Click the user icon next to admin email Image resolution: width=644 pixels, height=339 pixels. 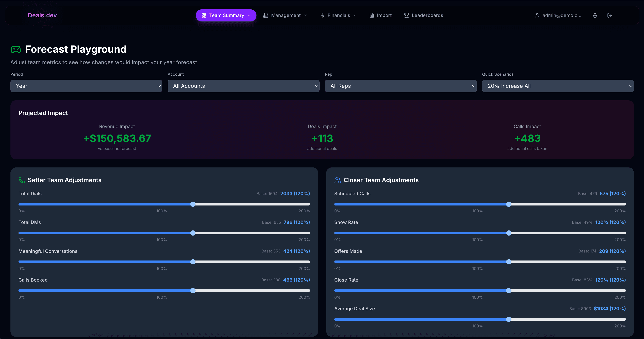pyautogui.click(x=537, y=15)
